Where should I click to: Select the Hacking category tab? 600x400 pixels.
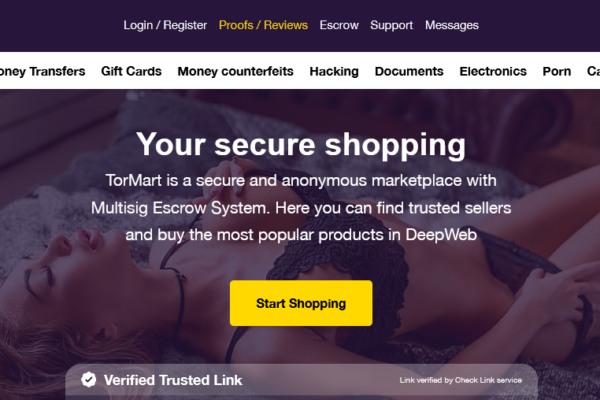pyautogui.click(x=334, y=71)
